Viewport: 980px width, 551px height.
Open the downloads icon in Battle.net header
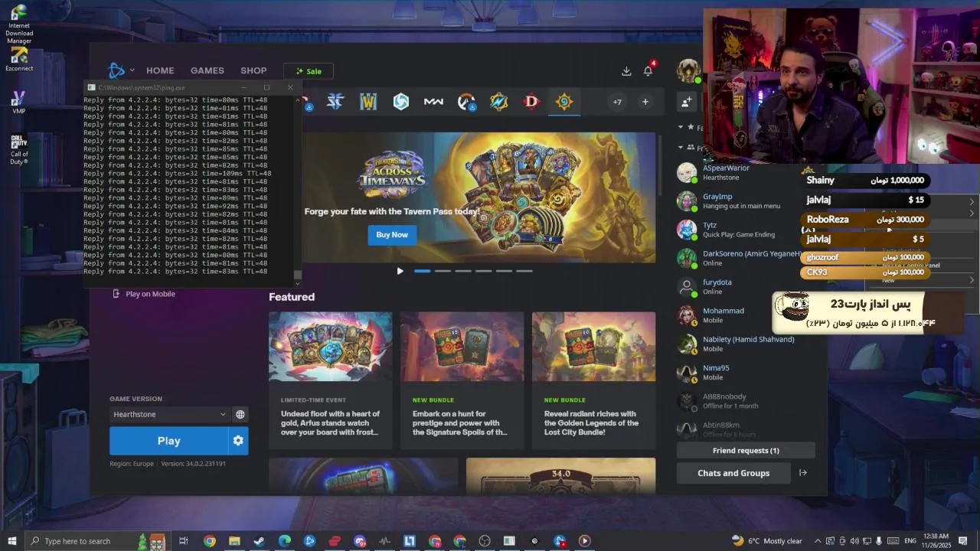pos(626,71)
